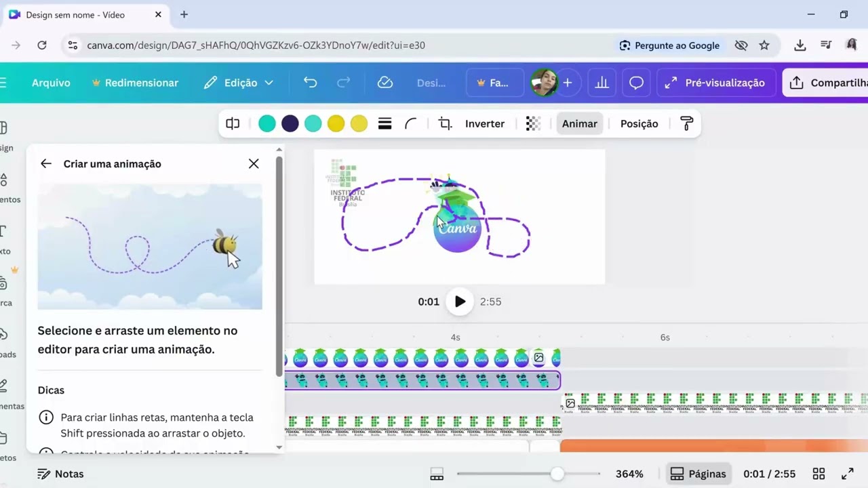868x488 pixels.
Task: Click the bee animation preview thumbnail
Action: coord(150,247)
